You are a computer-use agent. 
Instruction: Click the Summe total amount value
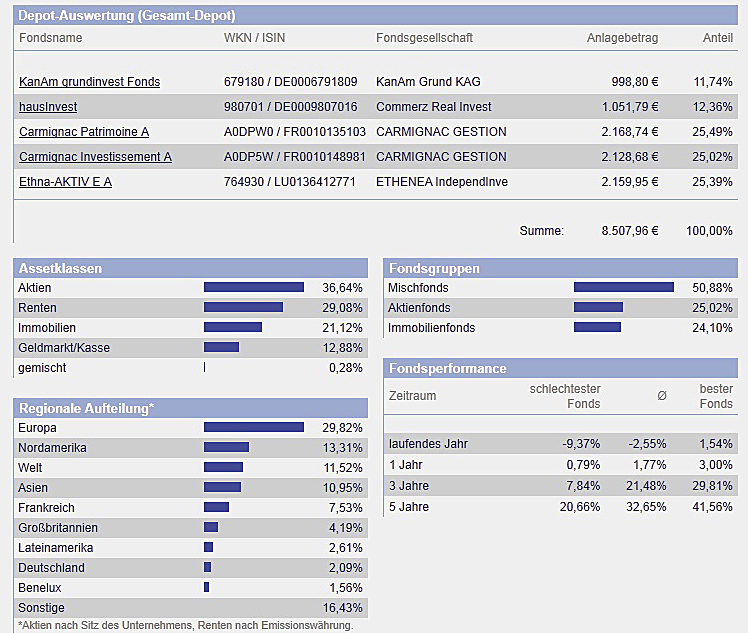pyautogui.click(x=630, y=231)
